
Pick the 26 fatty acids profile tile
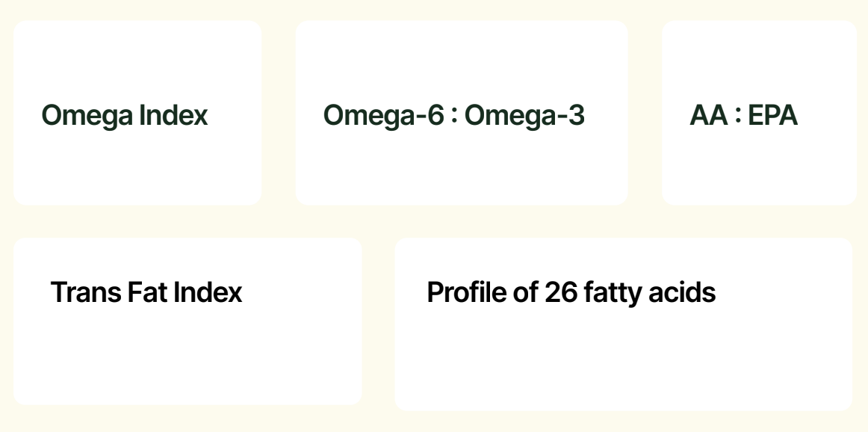coord(623,324)
